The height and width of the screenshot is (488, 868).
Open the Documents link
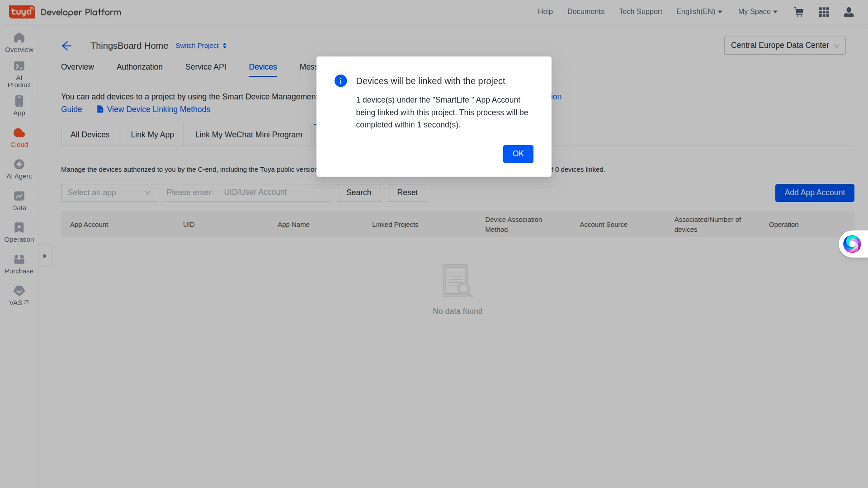click(586, 12)
